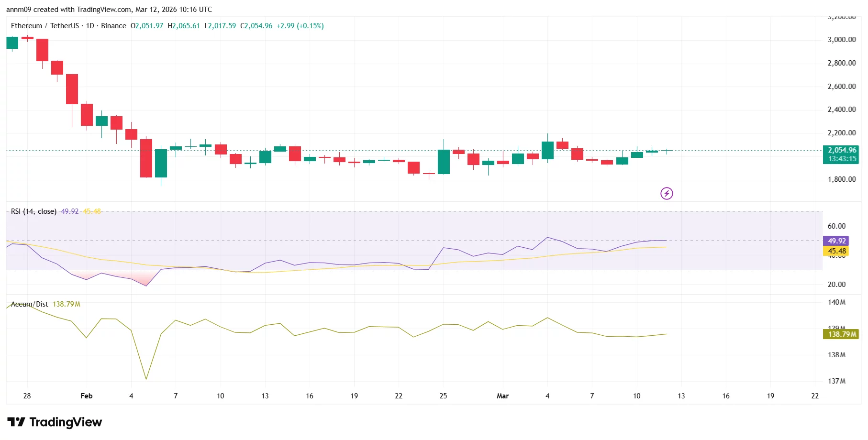This screenshot has width=868, height=440.
Task: Click the O2,051.97 open price value
Action: point(146,26)
